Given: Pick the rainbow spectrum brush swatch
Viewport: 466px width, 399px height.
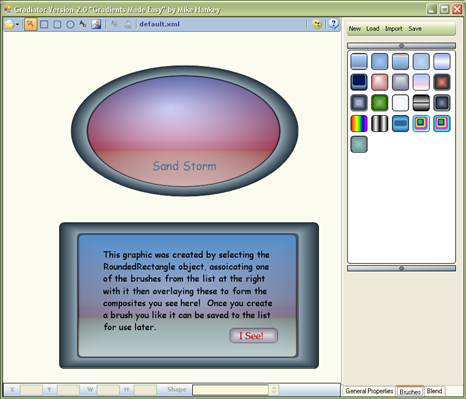Looking at the screenshot, I should 359,123.
